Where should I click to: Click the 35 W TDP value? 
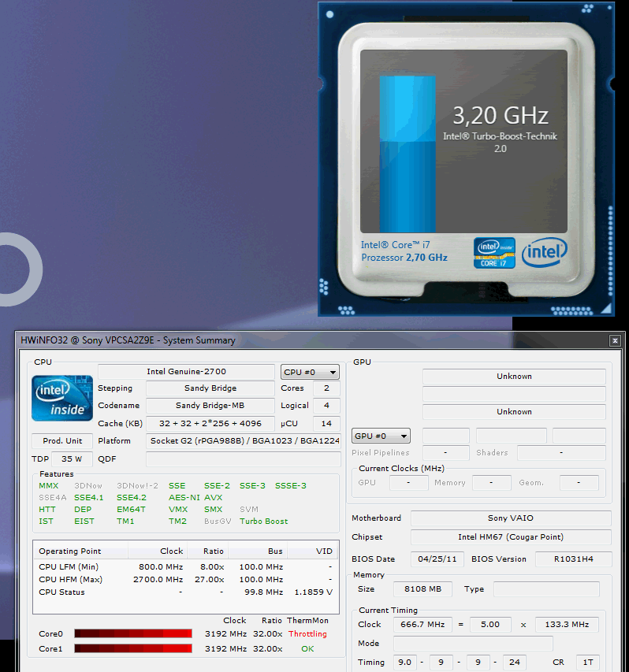72,459
